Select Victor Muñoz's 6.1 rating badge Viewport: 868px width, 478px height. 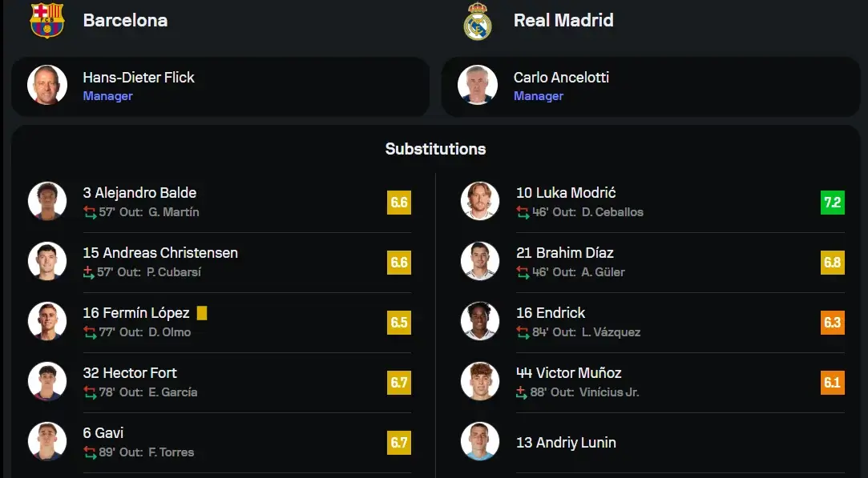[833, 382]
